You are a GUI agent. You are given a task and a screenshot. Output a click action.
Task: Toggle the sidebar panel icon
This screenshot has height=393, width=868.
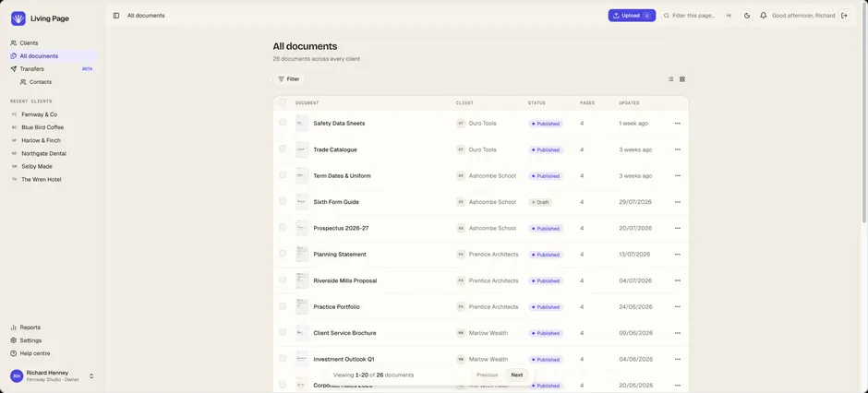[x=116, y=16]
